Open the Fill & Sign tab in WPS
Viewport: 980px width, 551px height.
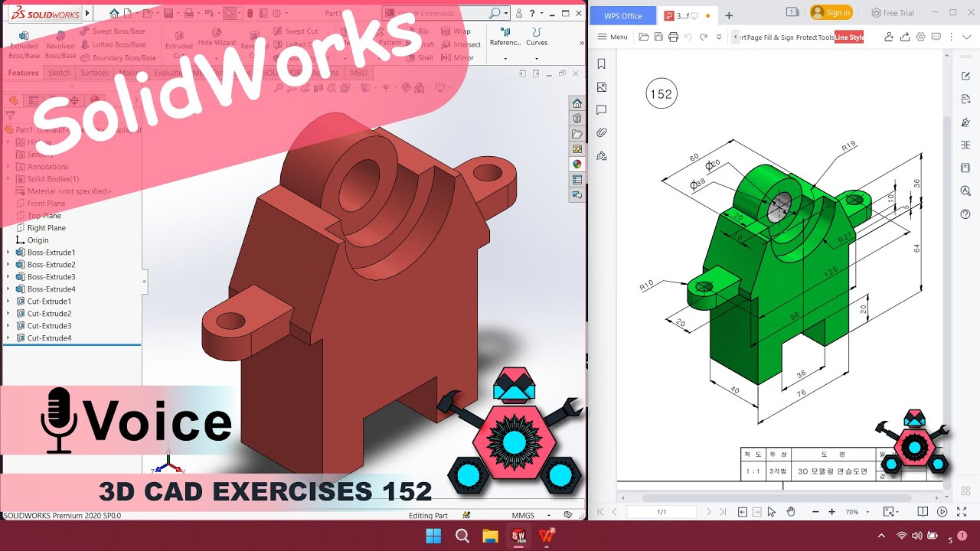point(779,37)
